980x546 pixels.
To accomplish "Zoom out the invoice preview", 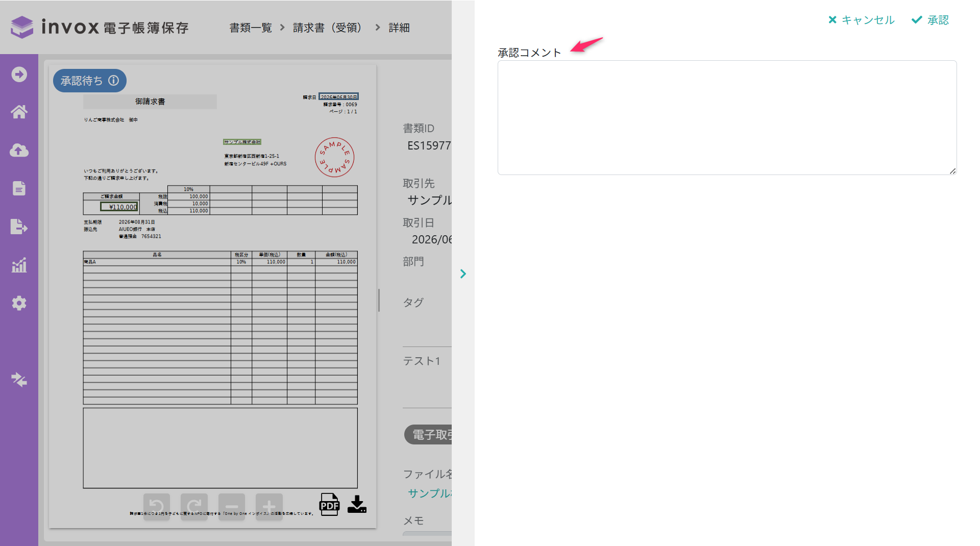I will click(232, 506).
